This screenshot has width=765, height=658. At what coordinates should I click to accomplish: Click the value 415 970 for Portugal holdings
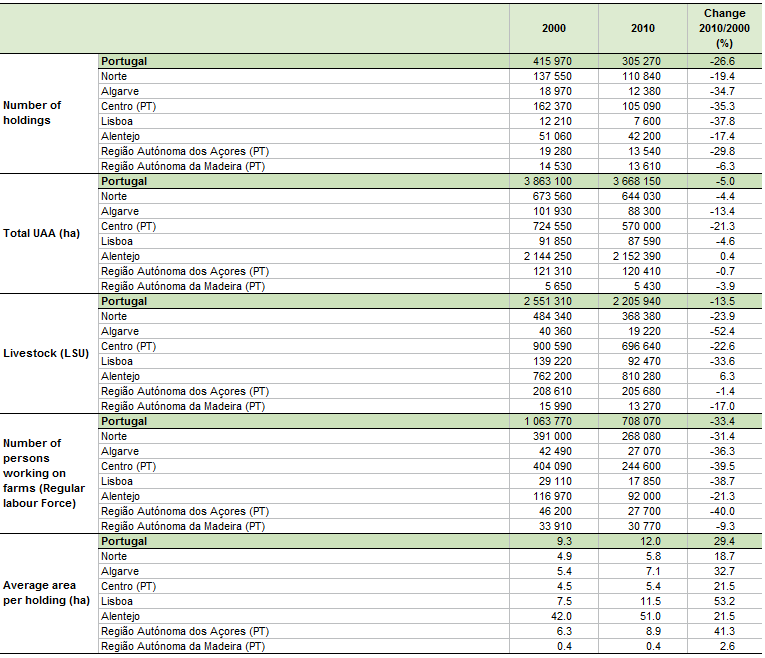pyautogui.click(x=552, y=61)
